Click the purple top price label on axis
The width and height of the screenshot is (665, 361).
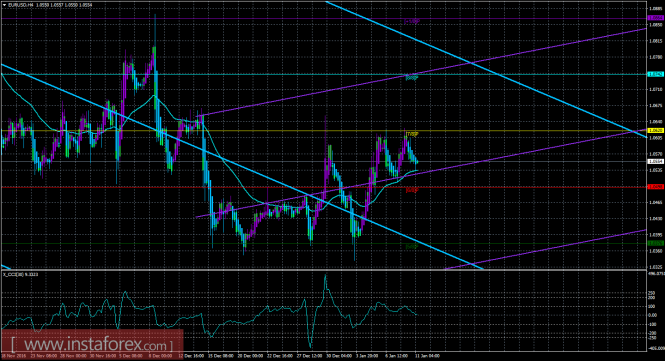[655, 18]
